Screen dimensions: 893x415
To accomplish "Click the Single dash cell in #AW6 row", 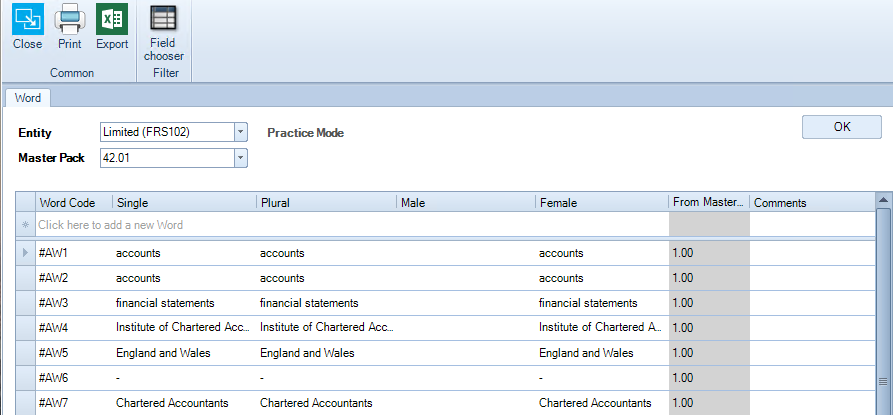I will pos(185,378).
